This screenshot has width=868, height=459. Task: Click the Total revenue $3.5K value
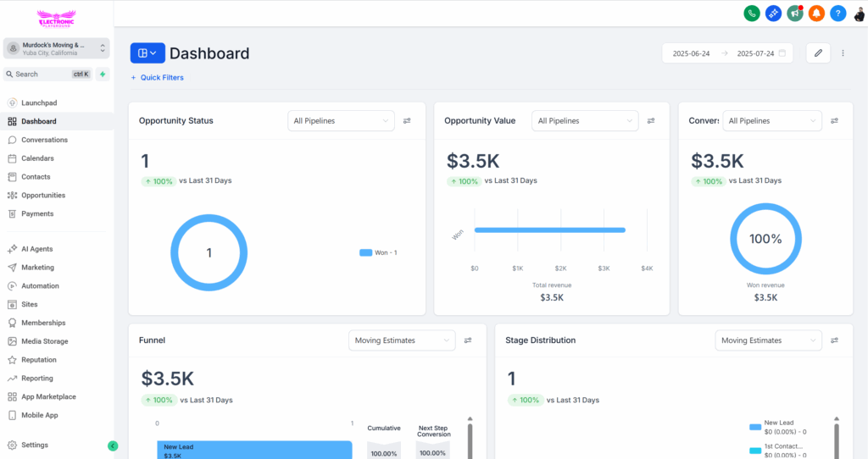[x=552, y=297]
